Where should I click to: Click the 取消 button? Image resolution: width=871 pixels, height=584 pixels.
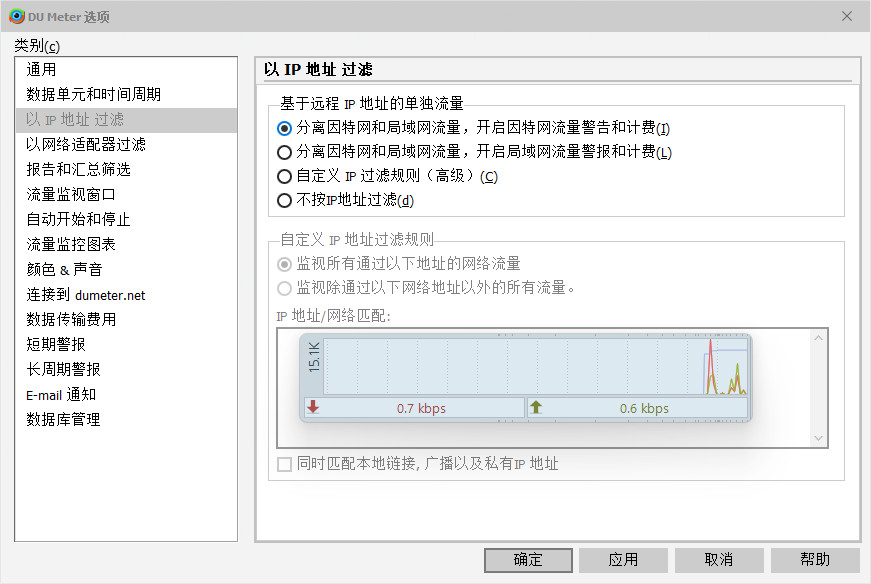(719, 560)
